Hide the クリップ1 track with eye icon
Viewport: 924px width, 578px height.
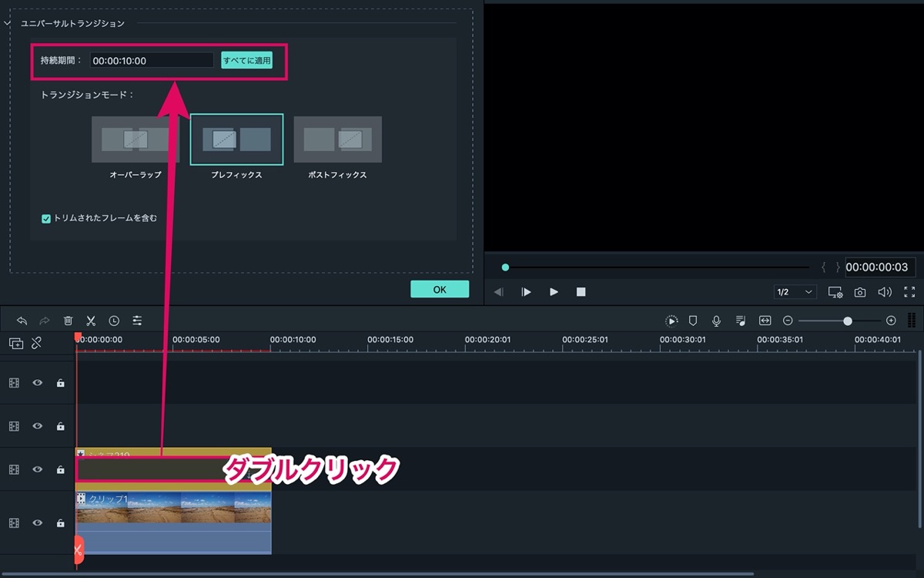coord(37,523)
